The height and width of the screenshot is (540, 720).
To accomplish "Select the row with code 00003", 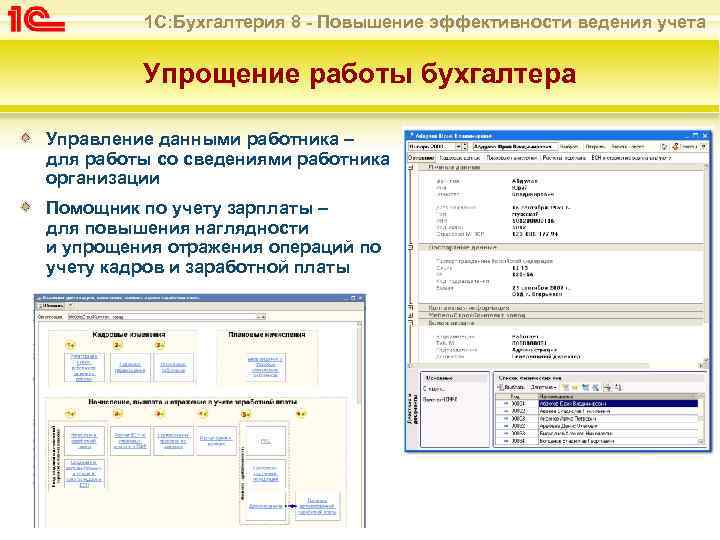I will point(598,419).
